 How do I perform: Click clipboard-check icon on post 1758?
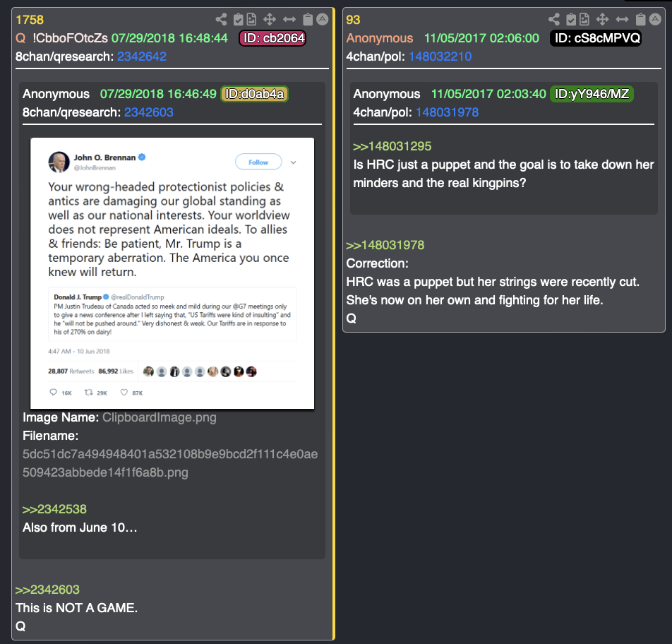tap(238, 19)
